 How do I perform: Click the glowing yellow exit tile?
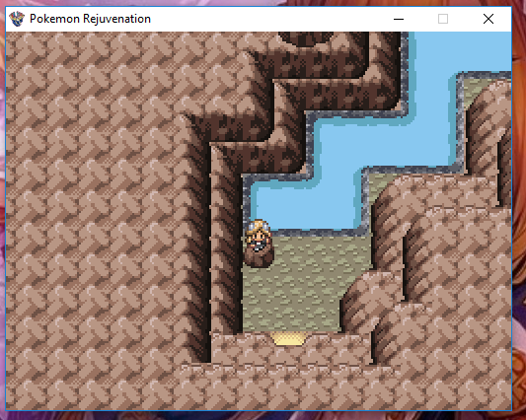coord(288,338)
